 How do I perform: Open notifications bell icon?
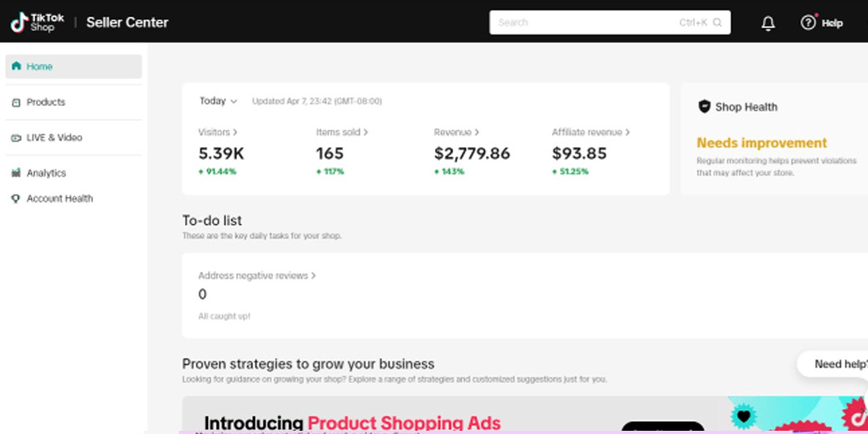tap(768, 23)
